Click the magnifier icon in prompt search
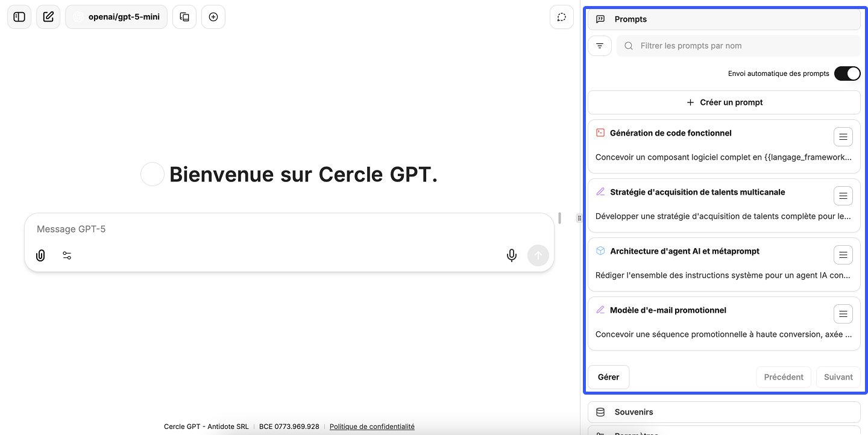Viewport: 868px width, 435px height. point(629,46)
